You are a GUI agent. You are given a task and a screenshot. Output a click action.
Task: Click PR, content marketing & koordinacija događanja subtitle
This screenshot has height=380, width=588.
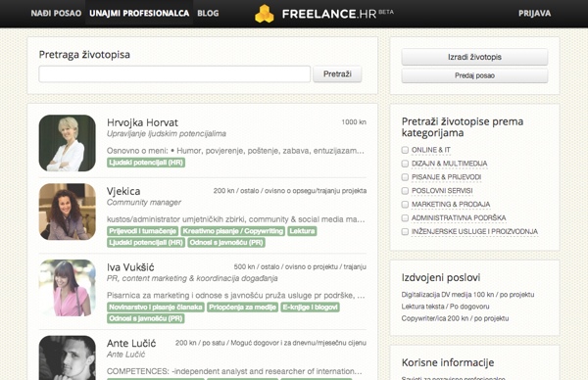coord(192,278)
